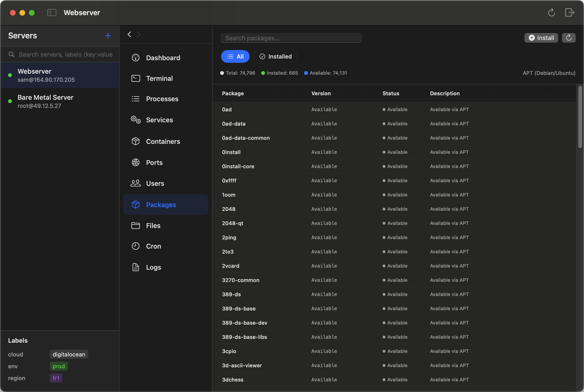This screenshot has height=392, width=584.
Task: Select the 0xffff package row
Action: pyautogui.click(x=394, y=181)
